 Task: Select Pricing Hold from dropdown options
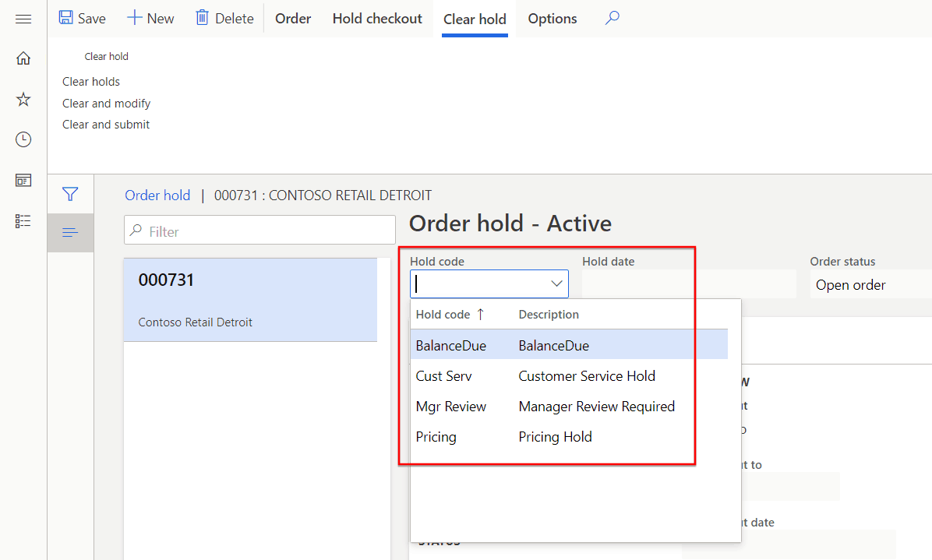click(555, 436)
